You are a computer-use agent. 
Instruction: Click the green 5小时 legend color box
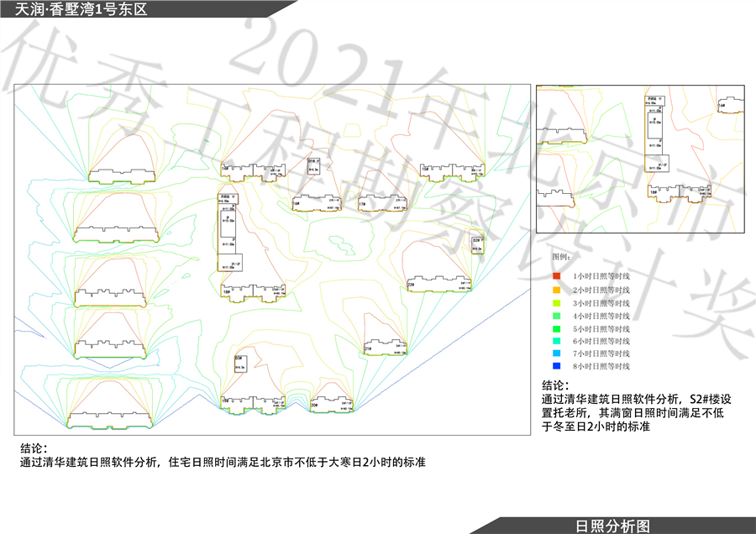coord(555,328)
